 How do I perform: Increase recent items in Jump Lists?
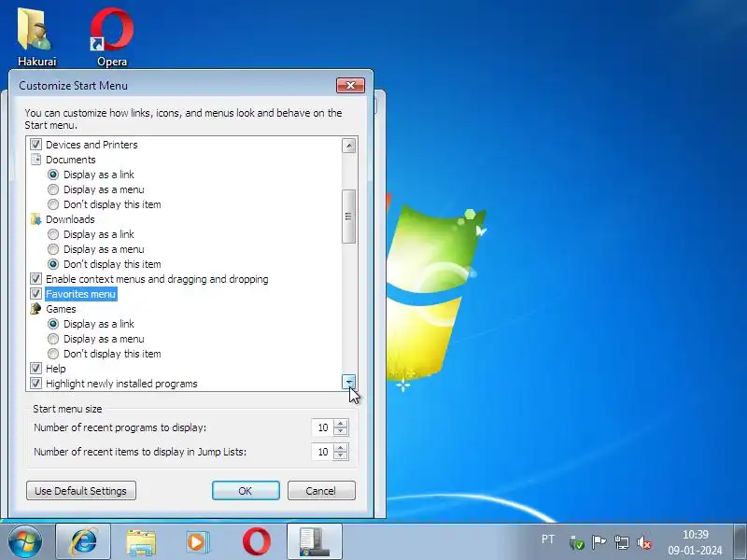[341, 448]
